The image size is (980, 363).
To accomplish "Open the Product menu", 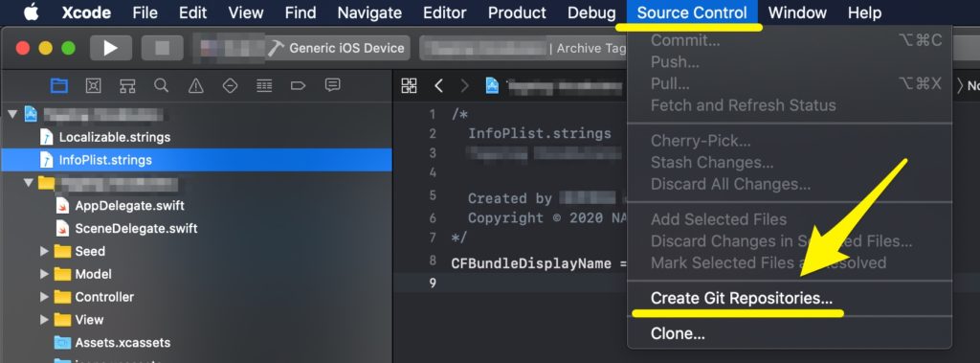I will pos(517,12).
